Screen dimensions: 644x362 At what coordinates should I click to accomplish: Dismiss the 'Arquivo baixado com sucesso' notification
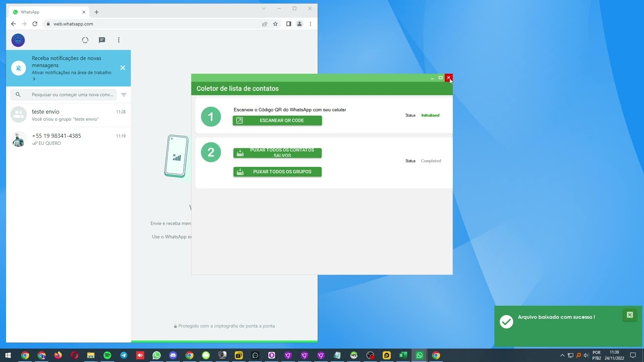coord(629,315)
